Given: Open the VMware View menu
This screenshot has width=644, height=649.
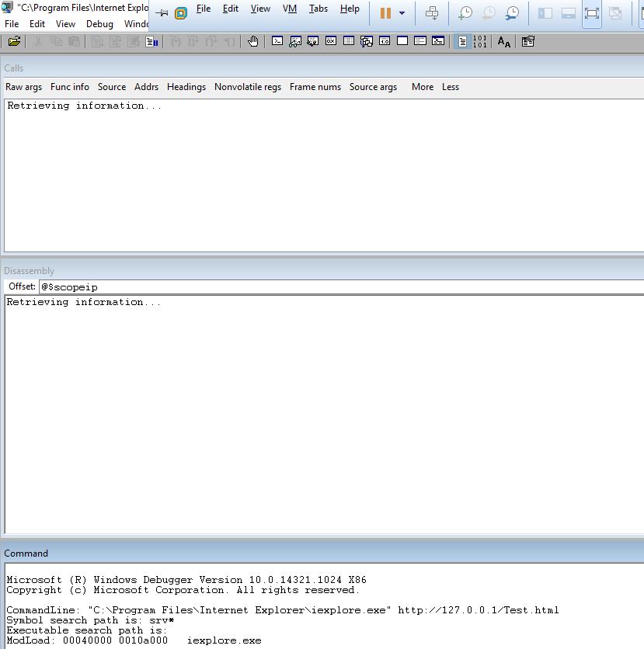Looking at the screenshot, I should point(260,9).
